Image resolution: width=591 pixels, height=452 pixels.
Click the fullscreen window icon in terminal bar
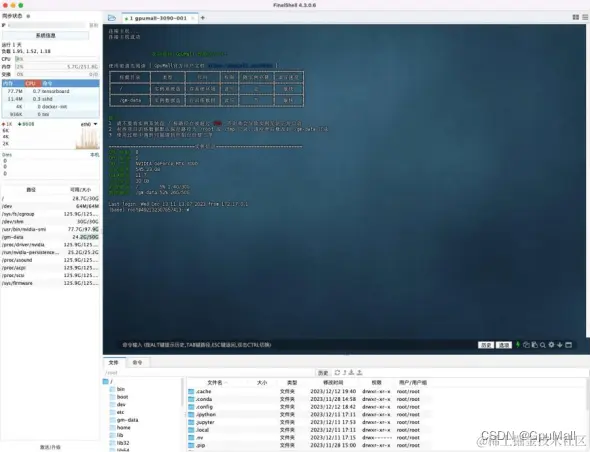[x=569, y=345]
